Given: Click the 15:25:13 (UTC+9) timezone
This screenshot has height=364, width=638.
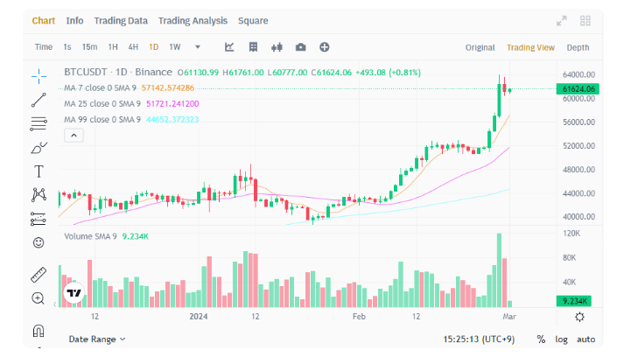Looking at the screenshot, I should click(x=479, y=339).
